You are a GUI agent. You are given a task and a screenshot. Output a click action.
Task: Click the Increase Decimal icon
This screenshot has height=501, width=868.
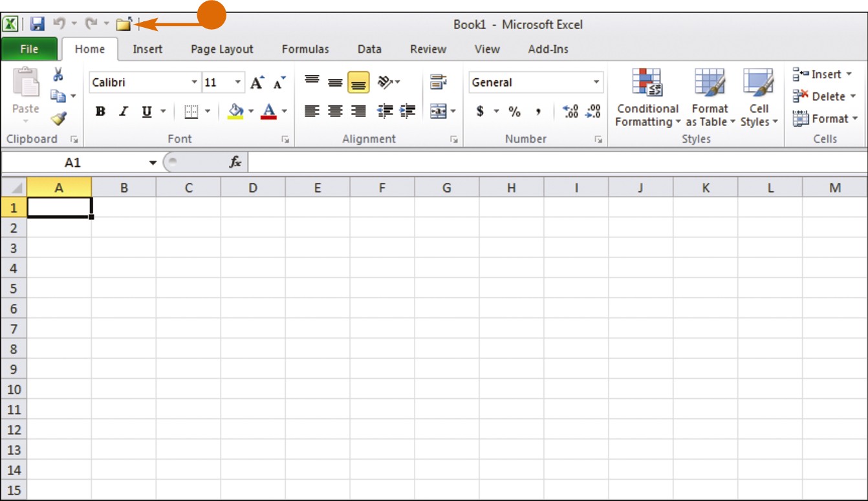pos(570,111)
